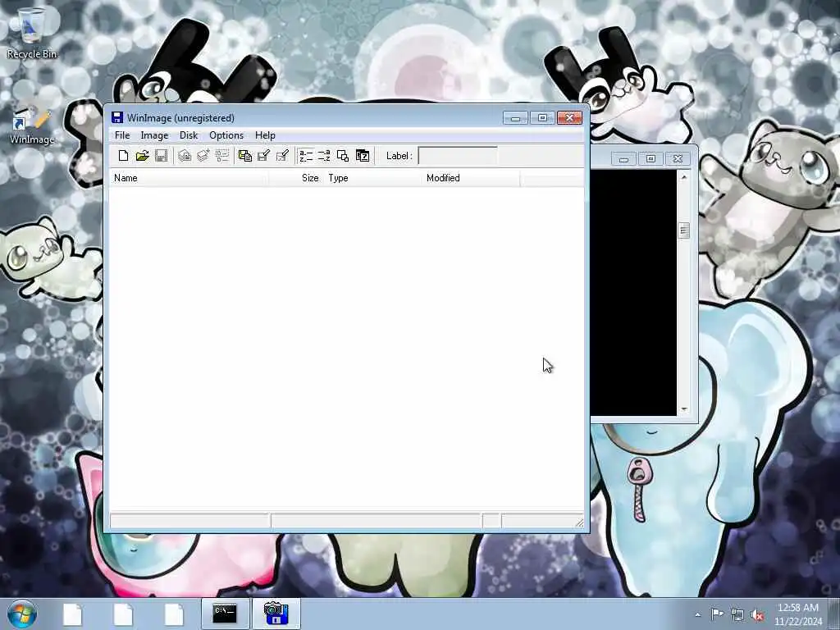Sort by the Size column header
This screenshot has width=840, height=630.
tap(294, 178)
